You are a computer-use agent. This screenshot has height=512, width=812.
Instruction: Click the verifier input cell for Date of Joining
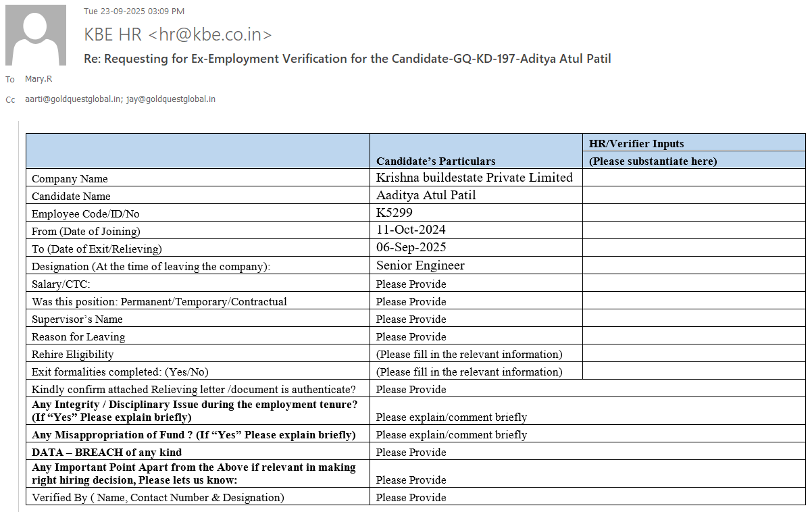pos(694,231)
